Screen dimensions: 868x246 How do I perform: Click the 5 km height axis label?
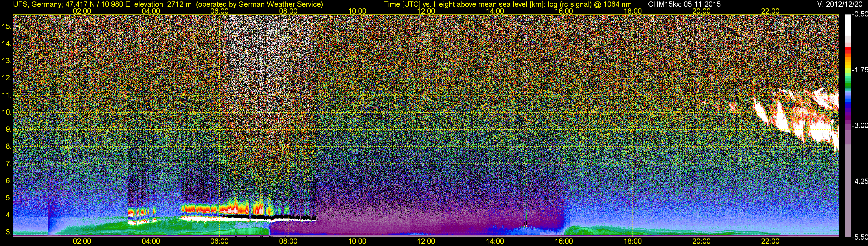(x=8, y=198)
